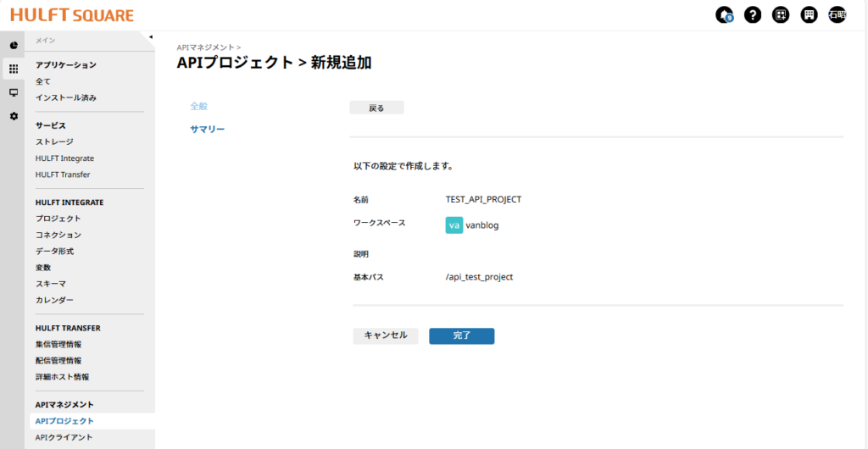Click the 基本パス label
The height and width of the screenshot is (449, 868).
[x=369, y=278]
